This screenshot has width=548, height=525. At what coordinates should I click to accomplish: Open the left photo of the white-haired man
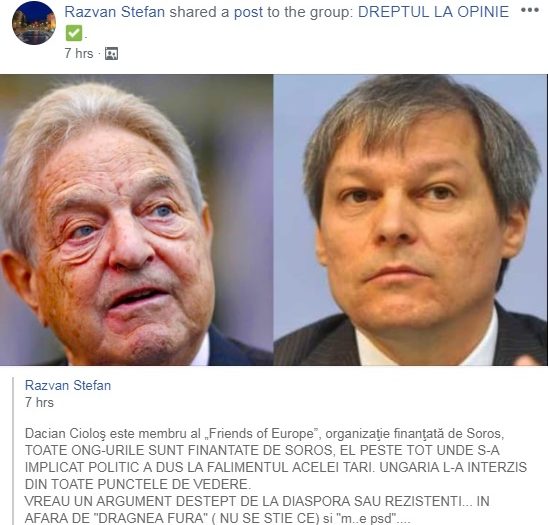pos(136,220)
